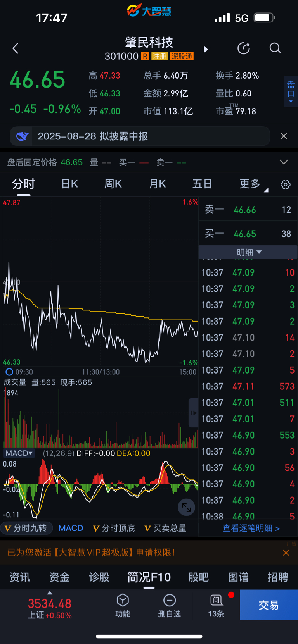Select the MACD indicator option
The width and height of the screenshot is (298, 644).
coord(71,528)
